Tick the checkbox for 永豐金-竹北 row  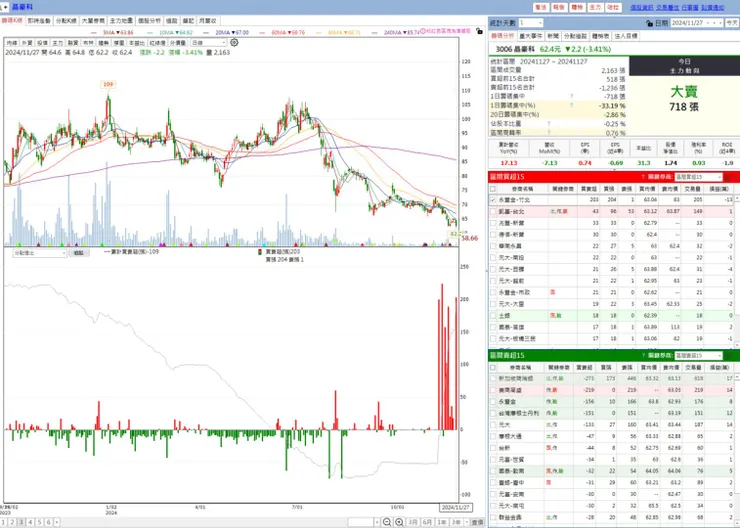pyautogui.click(x=493, y=200)
